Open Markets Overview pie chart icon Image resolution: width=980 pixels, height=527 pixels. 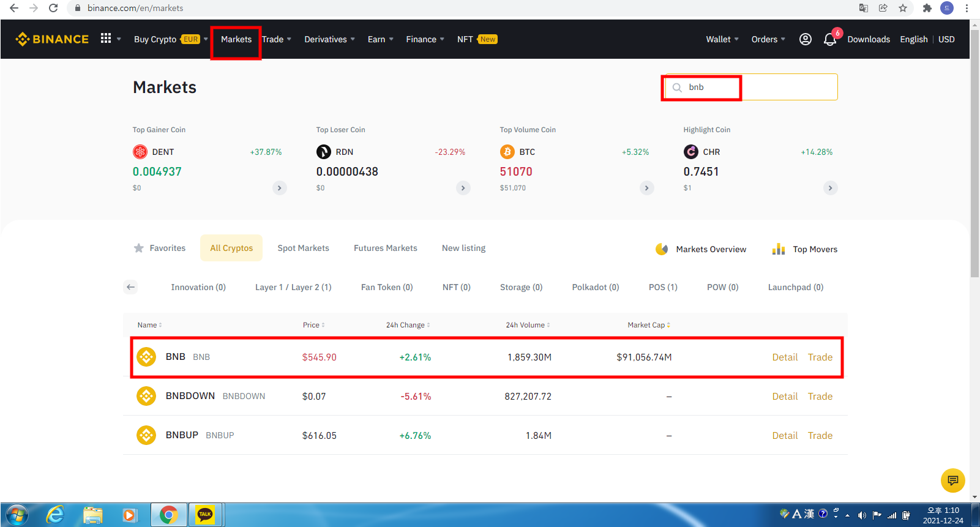coord(662,249)
